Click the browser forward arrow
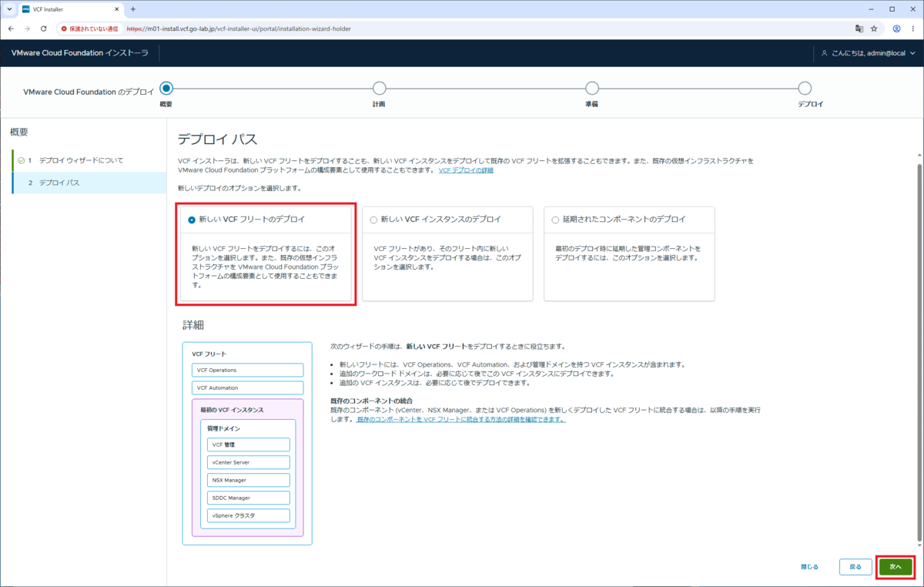Screen dimensions: 924x587 click(x=28, y=29)
